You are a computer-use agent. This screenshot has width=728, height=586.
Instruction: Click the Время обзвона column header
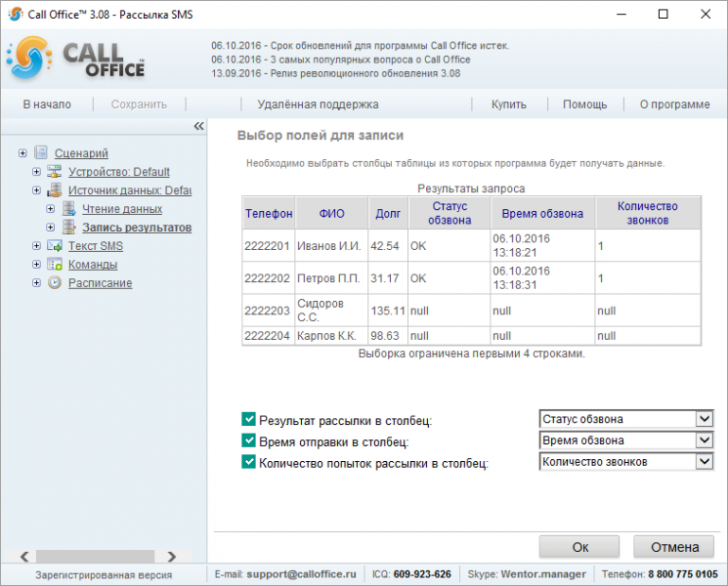pyautogui.click(x=542, y=213)
